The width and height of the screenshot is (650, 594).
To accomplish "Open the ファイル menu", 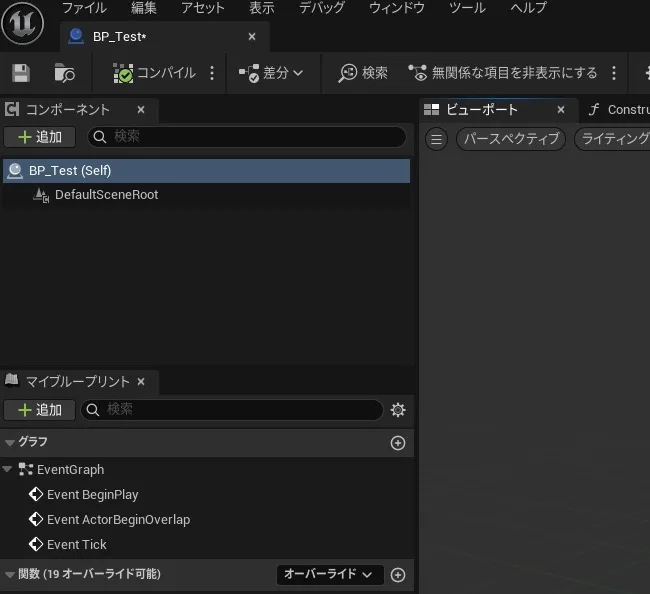I will pos(84,8).
